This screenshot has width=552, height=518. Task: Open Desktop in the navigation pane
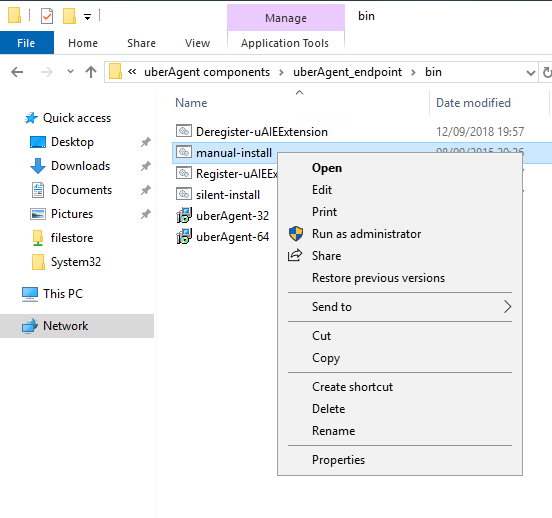pos(73,142)
